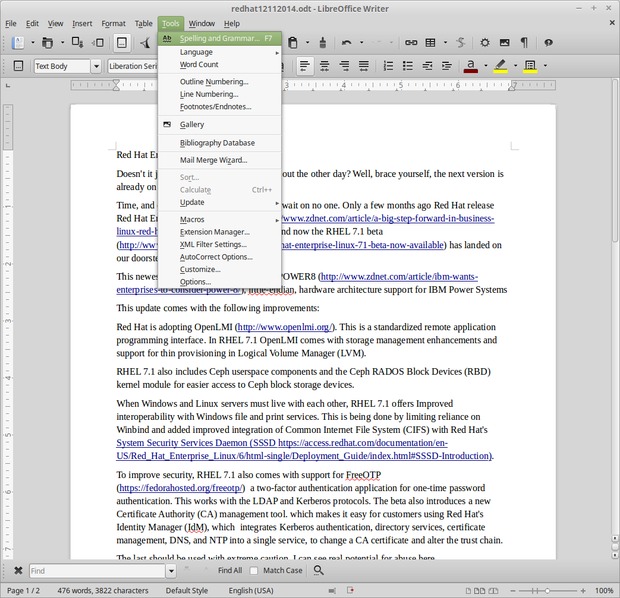Viewport: 620px width, 598px height.
Task: Click the red font color swatch
Action: pos(471,66)
